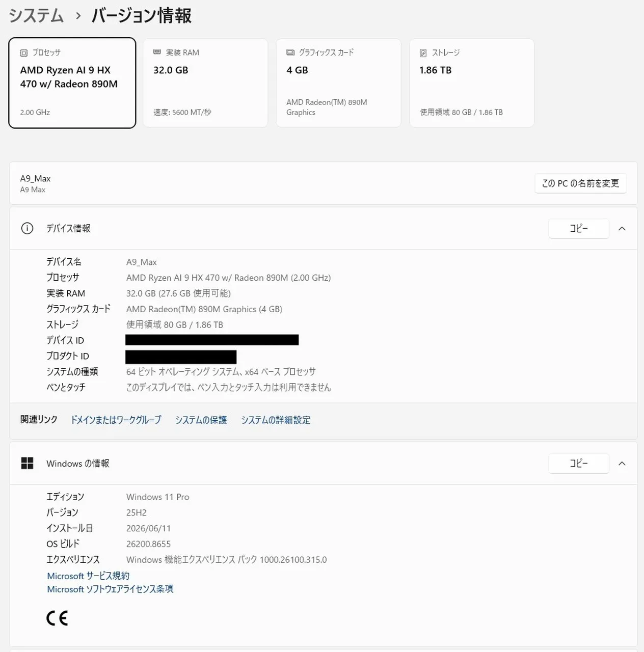
Task: Click 2.00 GHz text in processor card
Action: click(x=35, y=112)
